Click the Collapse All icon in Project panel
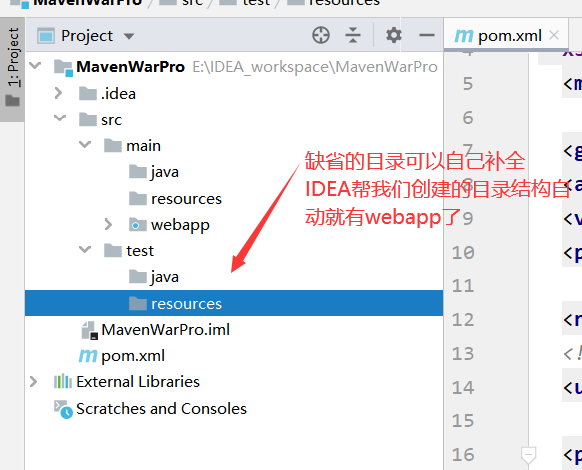The width and height of the screenshot is (582, 470). pos(353,36)
